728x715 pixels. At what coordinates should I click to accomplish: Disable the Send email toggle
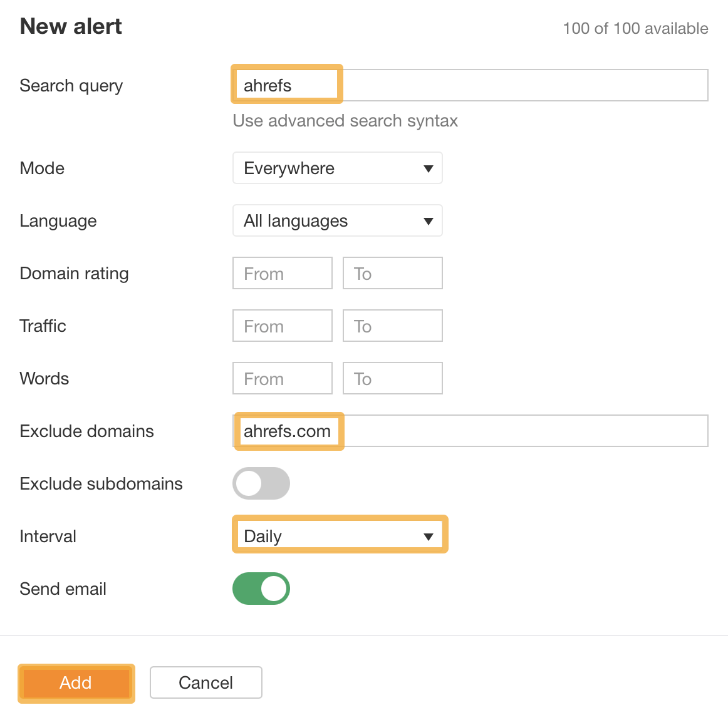[261, 589]
